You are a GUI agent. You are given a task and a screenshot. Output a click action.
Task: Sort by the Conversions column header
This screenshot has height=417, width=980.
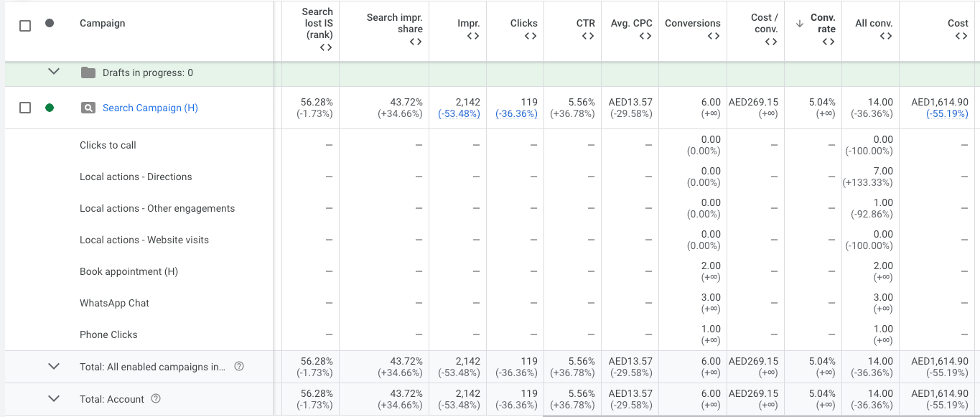[692, 23]
